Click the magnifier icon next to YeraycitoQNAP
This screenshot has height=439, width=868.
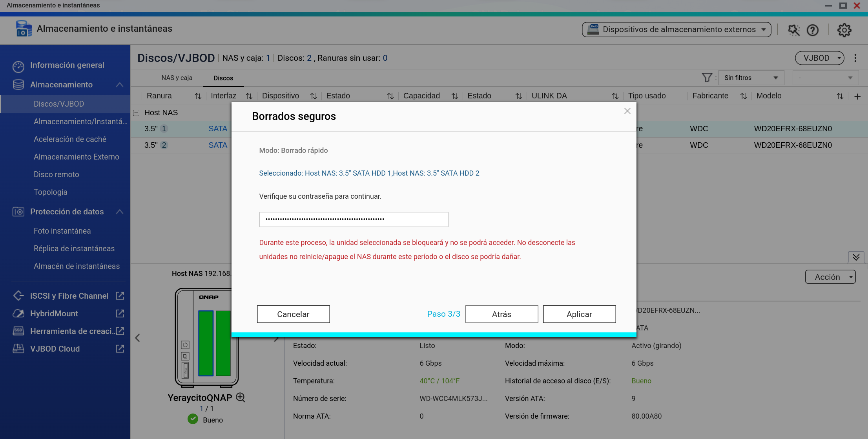(x=241, y=397)
